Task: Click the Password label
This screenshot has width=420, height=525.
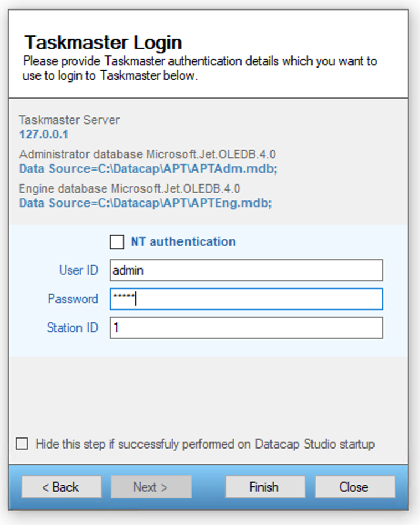Action: (73, 299)
